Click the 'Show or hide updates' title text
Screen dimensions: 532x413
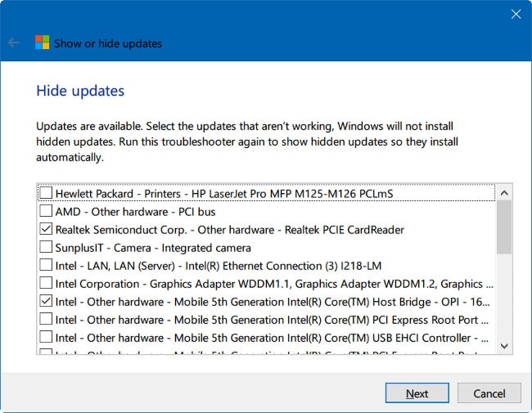point(108,43)
